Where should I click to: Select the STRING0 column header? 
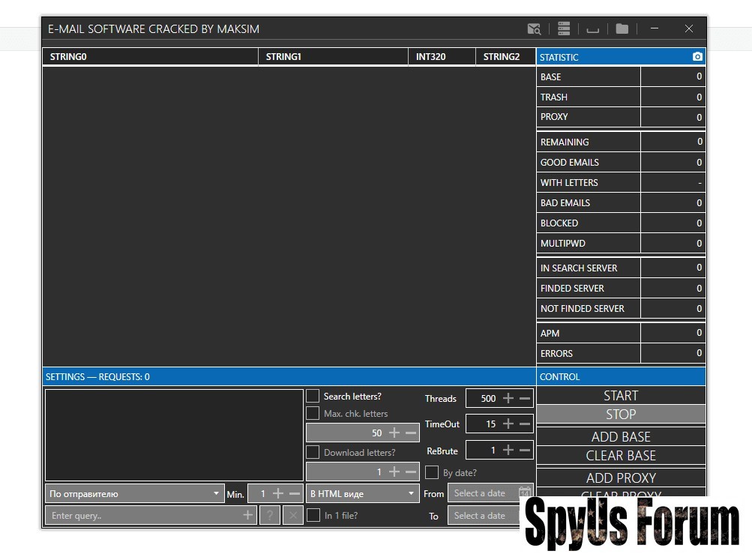pos(150,57)
